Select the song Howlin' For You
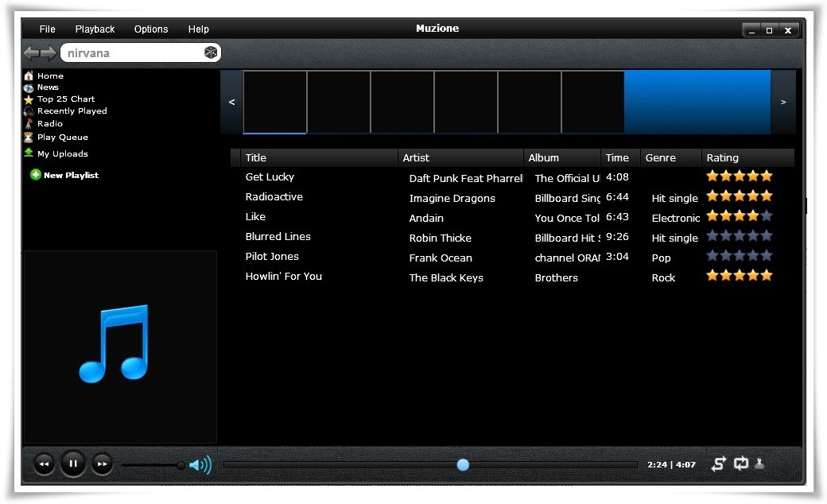The image size is (827, 504). point(283,277)
